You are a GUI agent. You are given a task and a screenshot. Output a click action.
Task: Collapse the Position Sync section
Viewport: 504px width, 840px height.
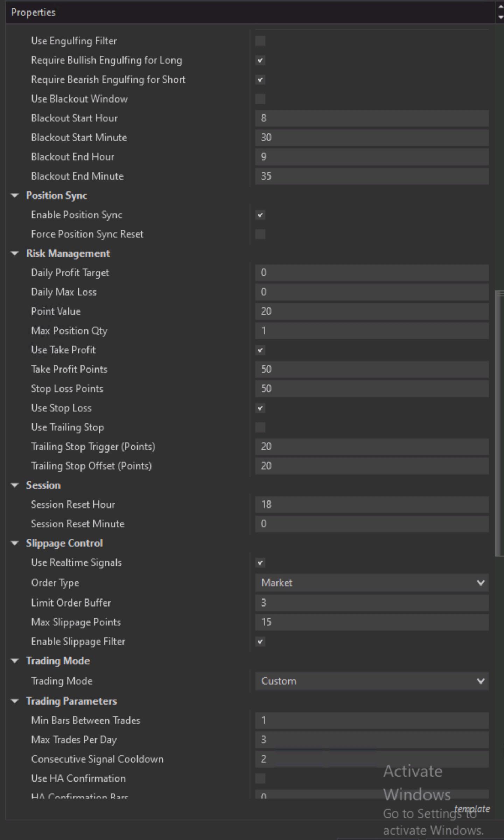(15, 195)
